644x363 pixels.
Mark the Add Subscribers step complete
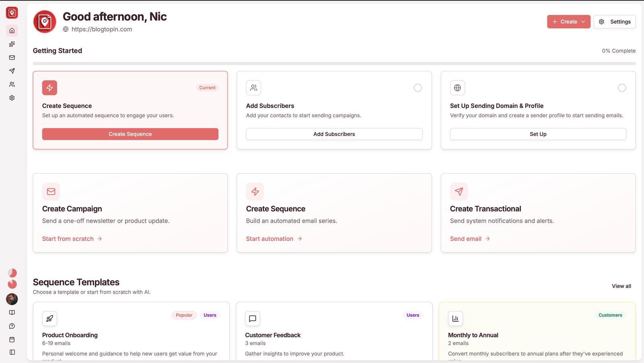[x=417, y=87]
